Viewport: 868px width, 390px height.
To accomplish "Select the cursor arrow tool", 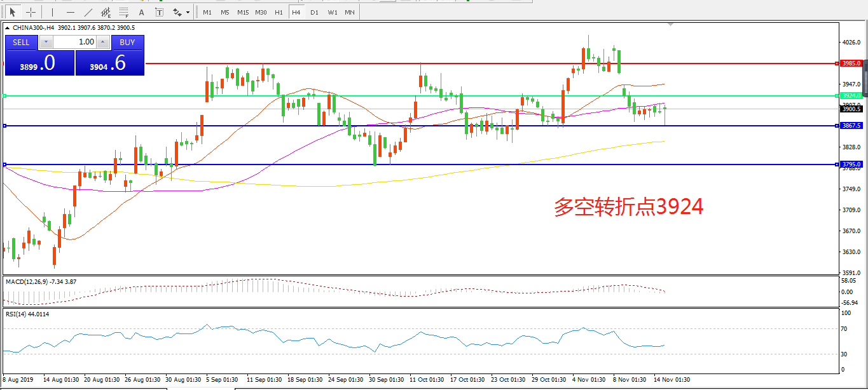I will (12, 12).
